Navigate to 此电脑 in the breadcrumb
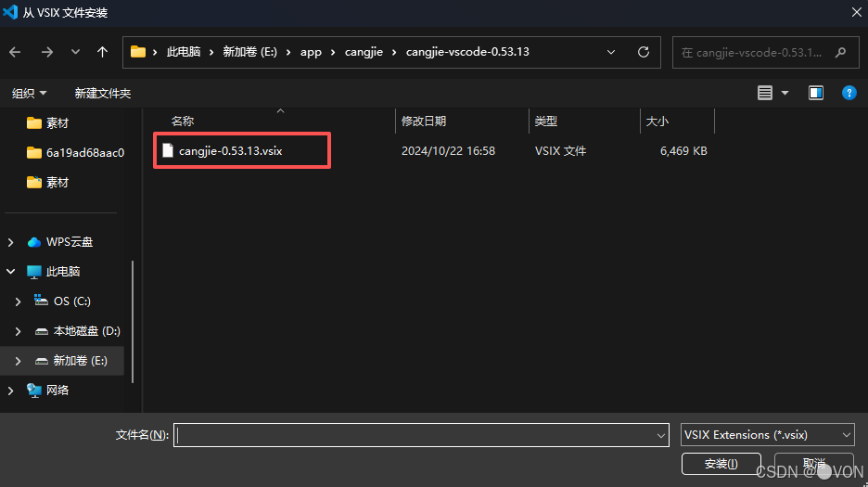This screenshot has width=868, height=487. point(184,52)
